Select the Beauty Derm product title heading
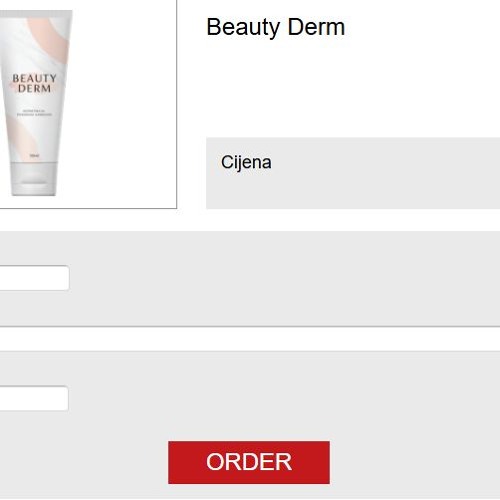500x500 pixels. point(276,27)
